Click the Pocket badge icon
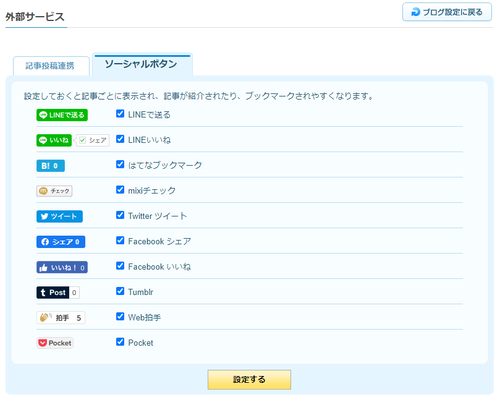500x402 pixels. [55, 343]
